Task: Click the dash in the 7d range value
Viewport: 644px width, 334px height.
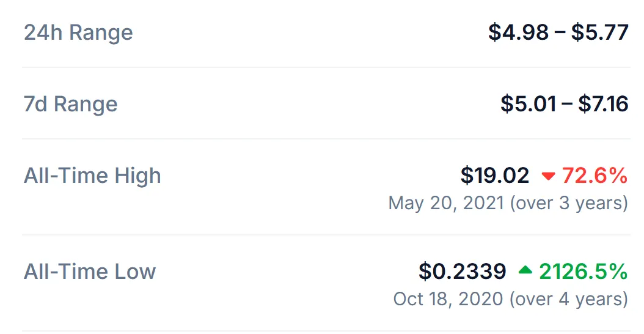Action: [x=567, y=104]
